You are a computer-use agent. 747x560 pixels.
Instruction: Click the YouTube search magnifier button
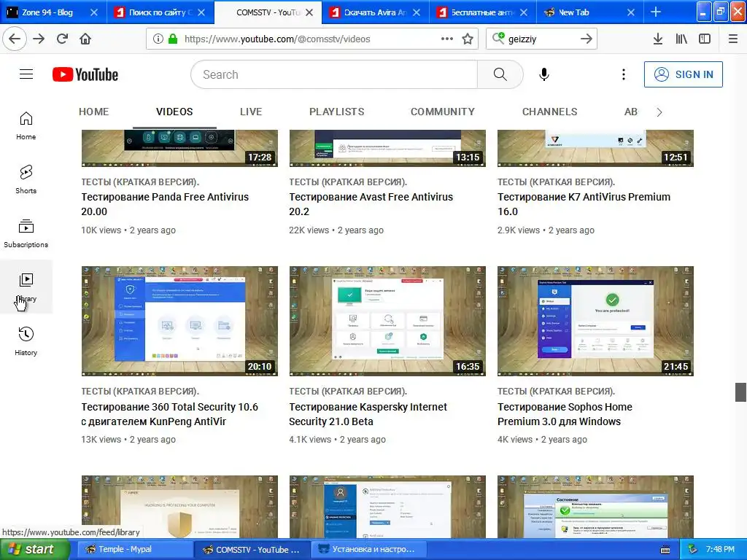click(x=500, y=74)
